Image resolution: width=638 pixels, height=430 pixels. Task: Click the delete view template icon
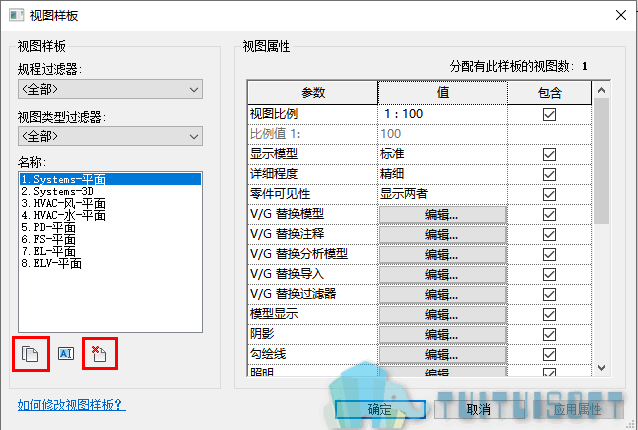pos(99,354)
